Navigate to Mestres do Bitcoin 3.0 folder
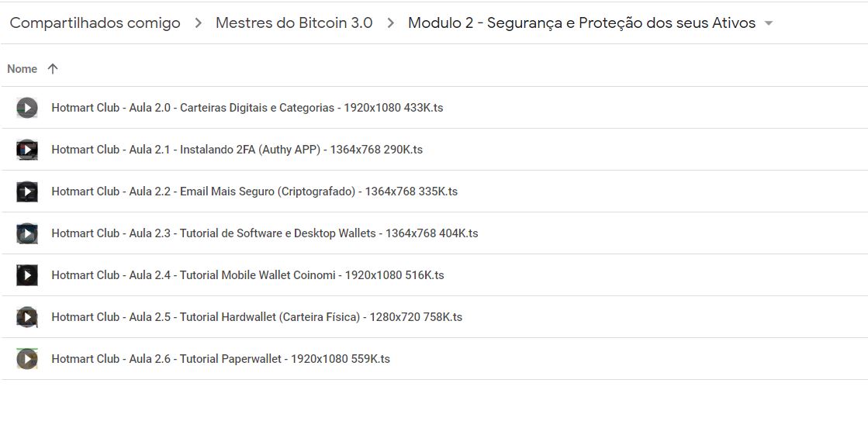 pos(294,23)
